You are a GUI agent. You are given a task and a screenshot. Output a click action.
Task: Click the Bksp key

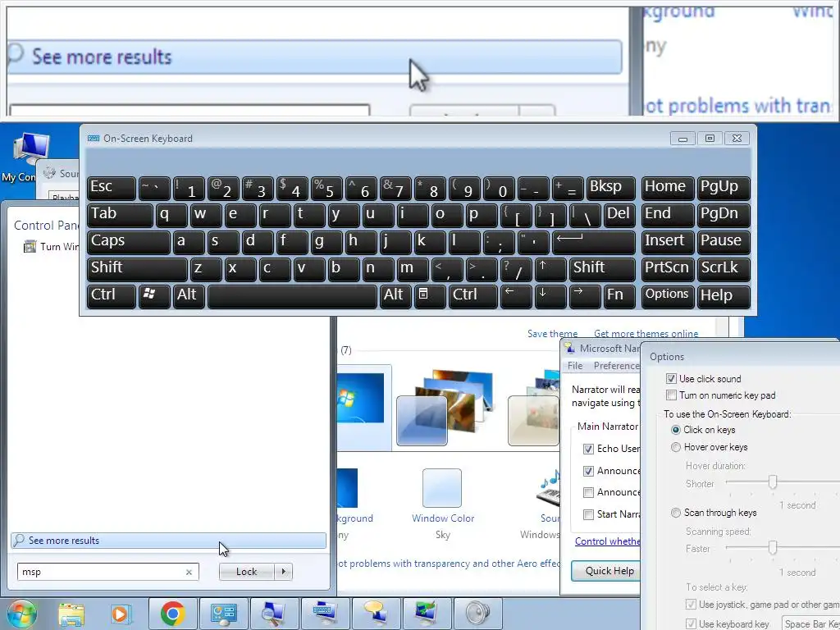pyautogui.click(x=610, y=188)
